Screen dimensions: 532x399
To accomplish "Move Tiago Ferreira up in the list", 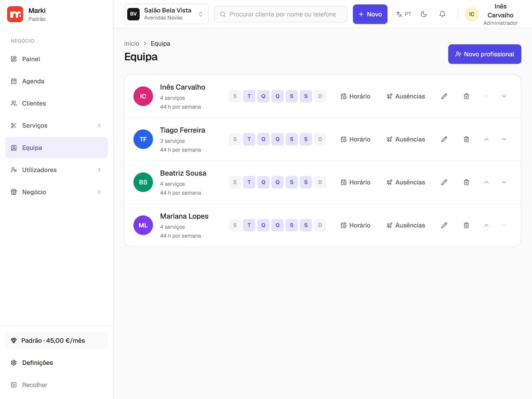I will tap(486, 139).
